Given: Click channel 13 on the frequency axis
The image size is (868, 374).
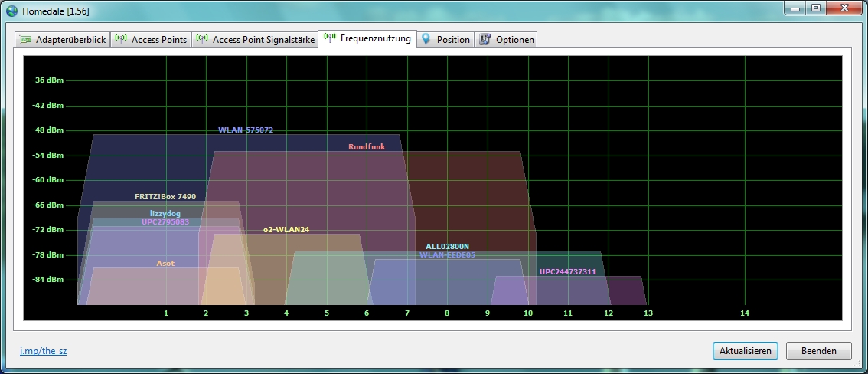Looking at the screenshot, I should click(x=648, y=313).
